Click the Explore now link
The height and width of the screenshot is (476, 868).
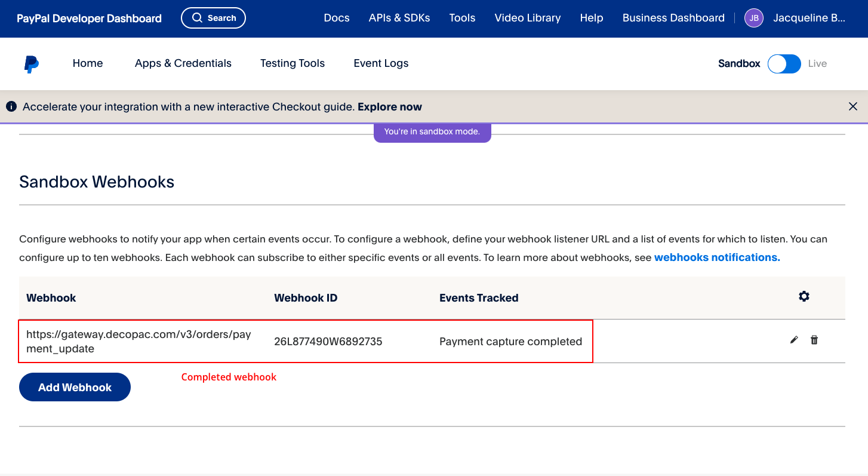(389, 107)
